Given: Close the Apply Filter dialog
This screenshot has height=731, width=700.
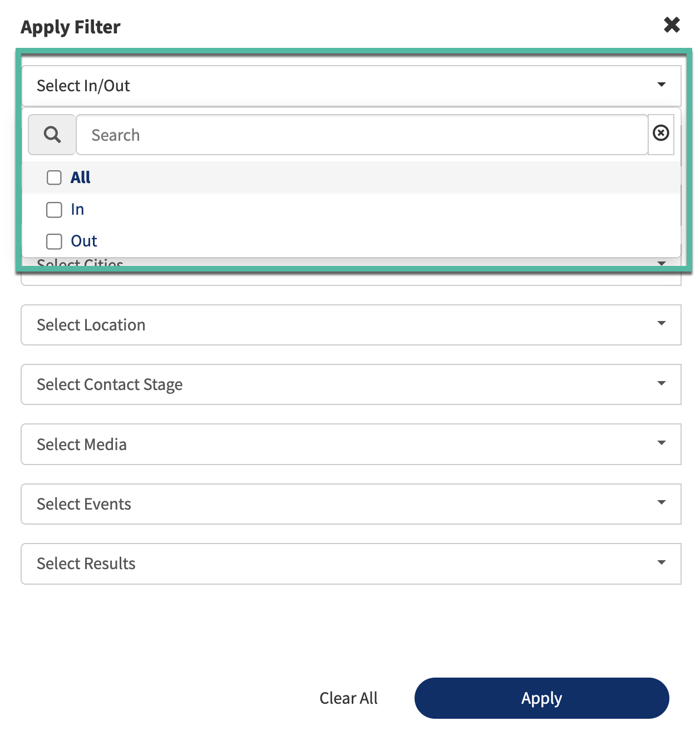Looking at the screenshot, I should pos(672,24).
